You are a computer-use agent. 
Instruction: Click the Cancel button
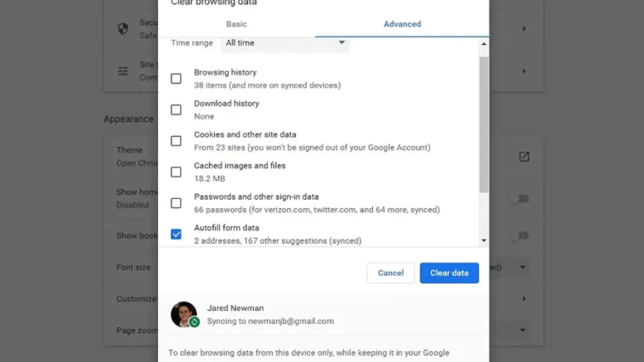tap(391, 273)
